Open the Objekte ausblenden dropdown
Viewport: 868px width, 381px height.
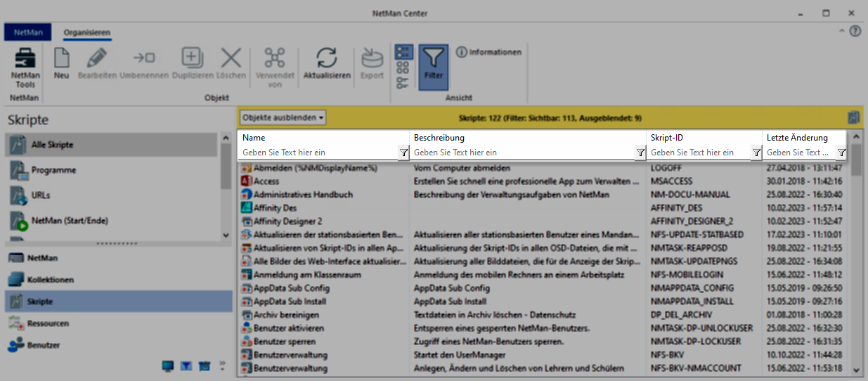[283, 118]
